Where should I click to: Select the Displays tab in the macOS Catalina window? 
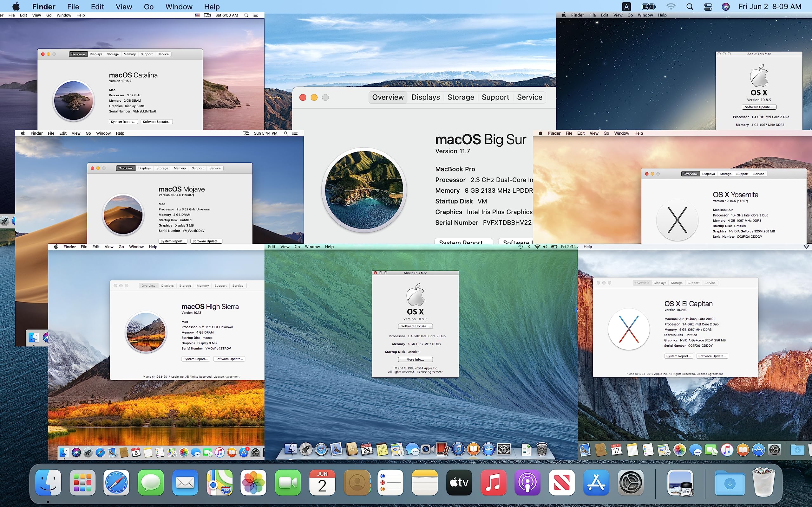[96, 54]
